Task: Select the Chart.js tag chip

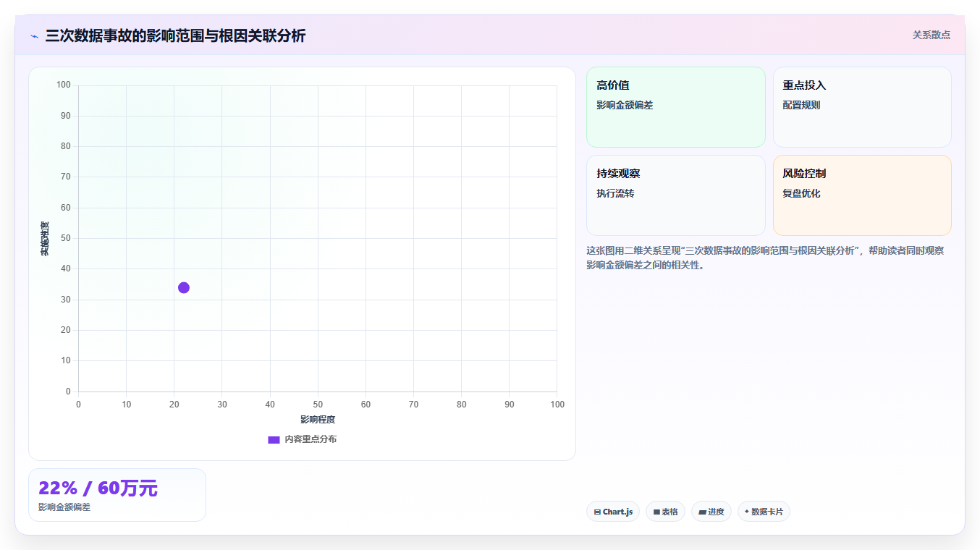Action: point(613,512)
